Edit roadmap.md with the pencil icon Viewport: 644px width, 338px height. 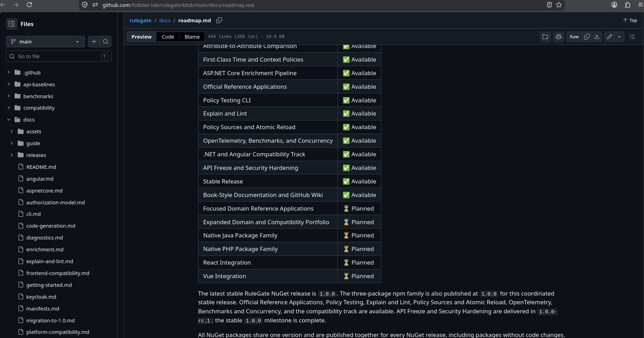click(x=610, y=37)
